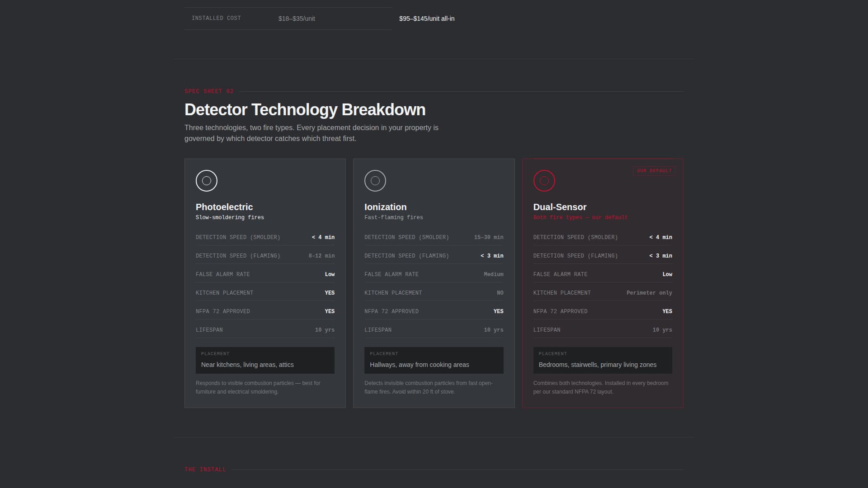Click THE INSTALL section label

tap(205, 469)
